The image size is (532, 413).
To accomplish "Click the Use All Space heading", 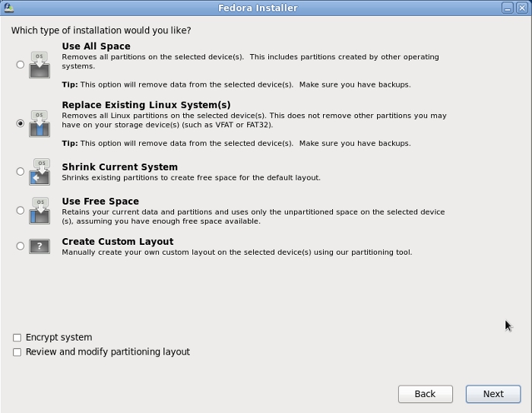I will pos(96,46).
